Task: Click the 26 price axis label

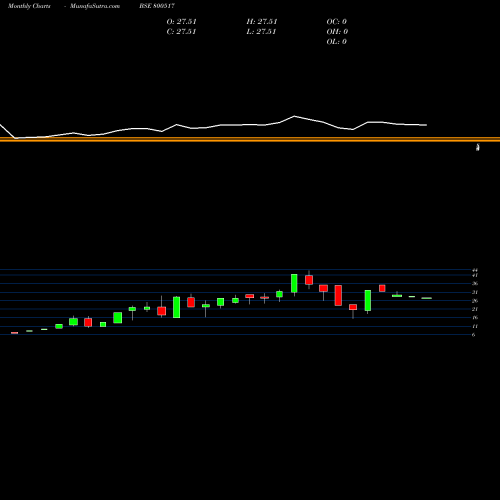Action: click(475, 301)
